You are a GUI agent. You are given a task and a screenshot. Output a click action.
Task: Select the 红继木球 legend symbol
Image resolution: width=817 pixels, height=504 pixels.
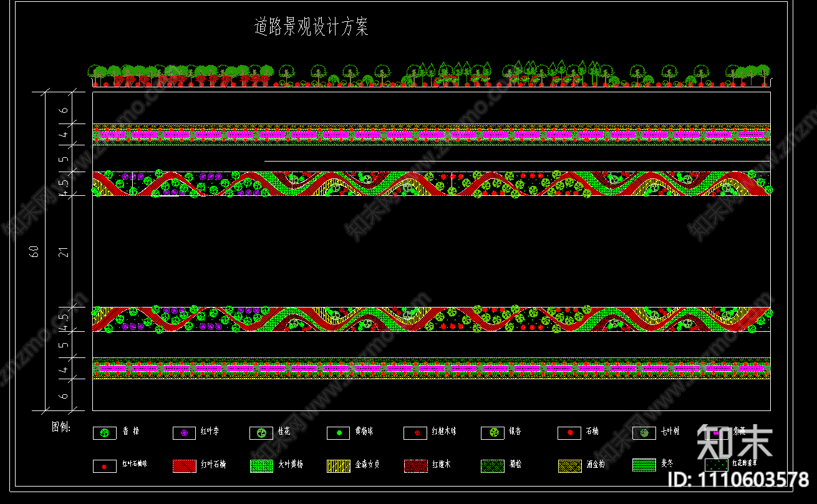tap(415, 433)
